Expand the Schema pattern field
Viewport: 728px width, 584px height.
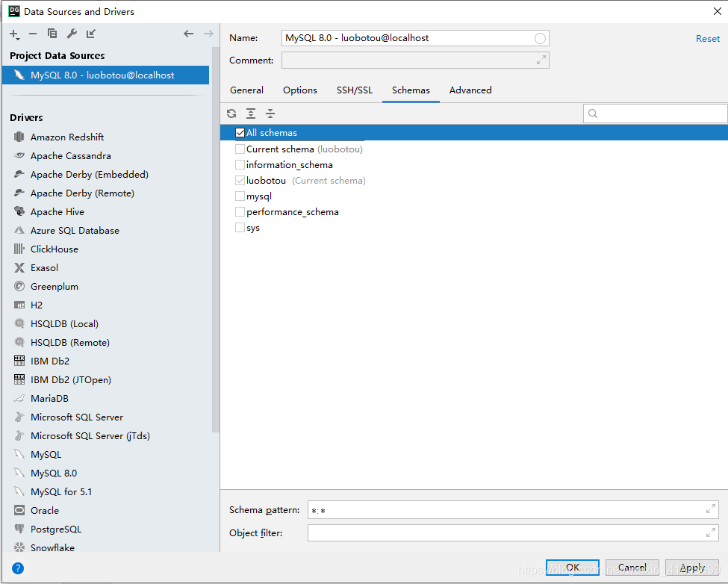[x=711, y=509]
